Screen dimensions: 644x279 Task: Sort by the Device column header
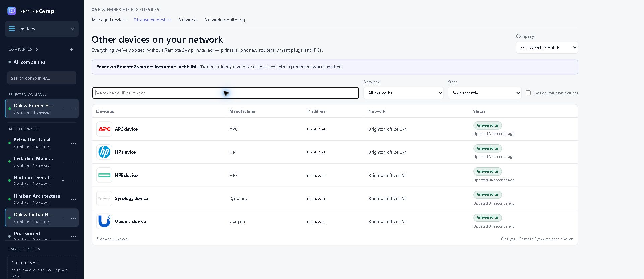(x=105, y=111)
